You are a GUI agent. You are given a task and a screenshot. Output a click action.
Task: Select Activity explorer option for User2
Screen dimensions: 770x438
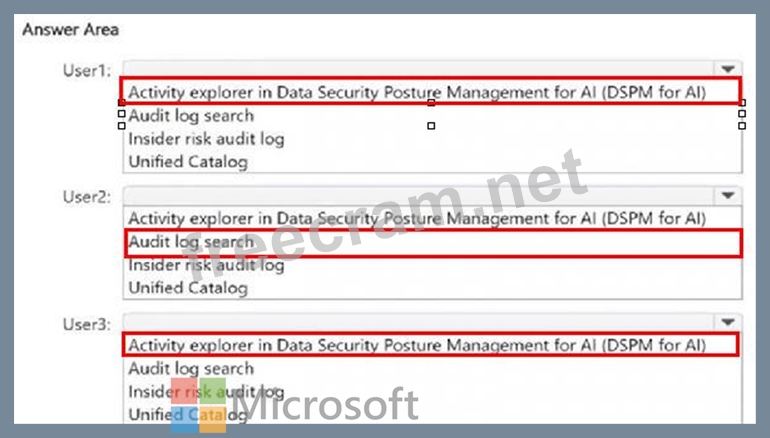tap(417, 218)
